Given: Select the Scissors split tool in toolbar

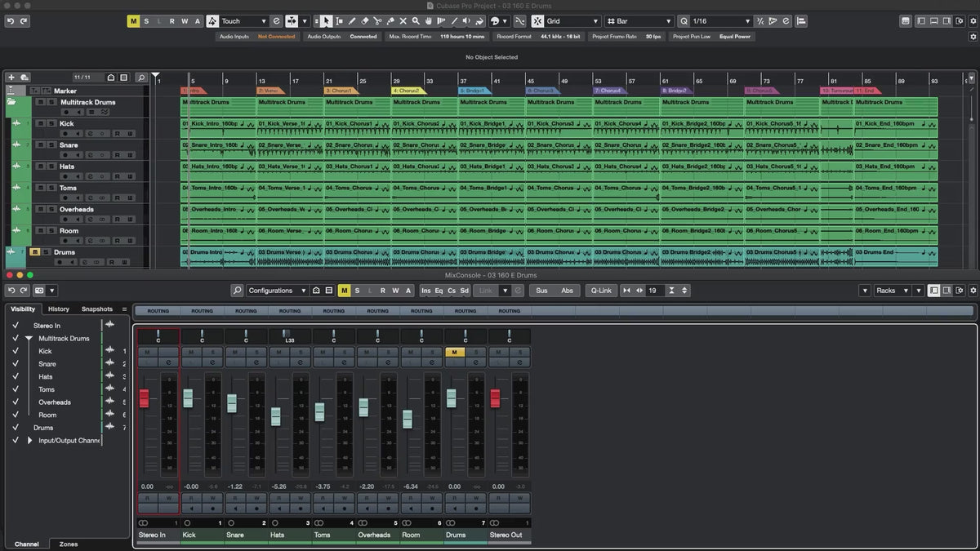Looking at the screenshot, I should pos(377,21).
